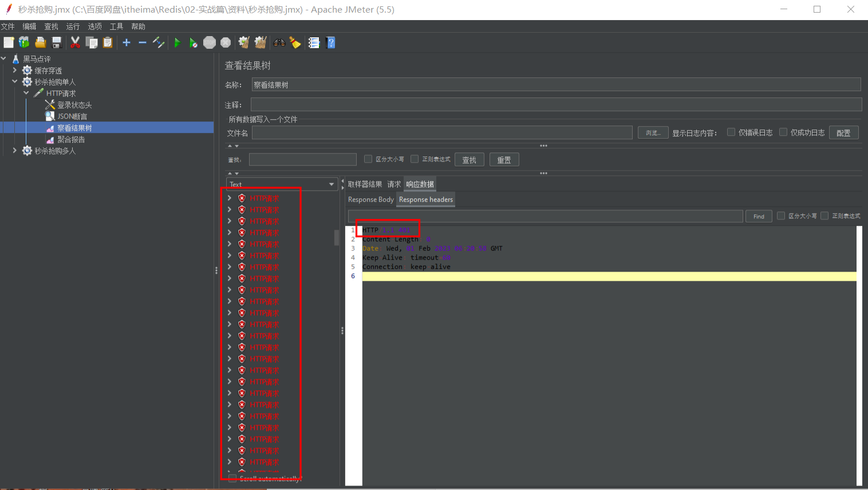Cut selected element with scissors icon
This screenshot has height=490, width=868.
[75, 42]
